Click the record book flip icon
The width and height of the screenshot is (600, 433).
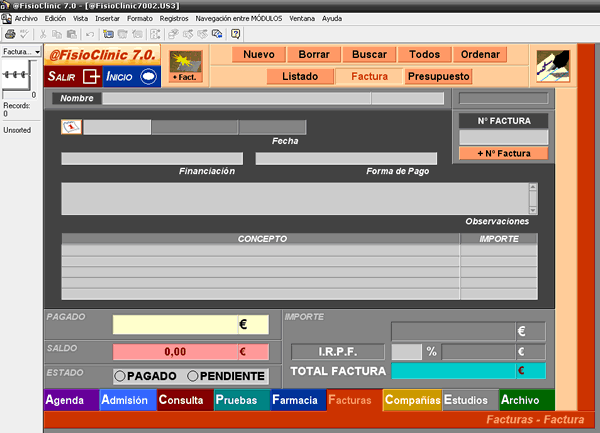pos(16,75)
